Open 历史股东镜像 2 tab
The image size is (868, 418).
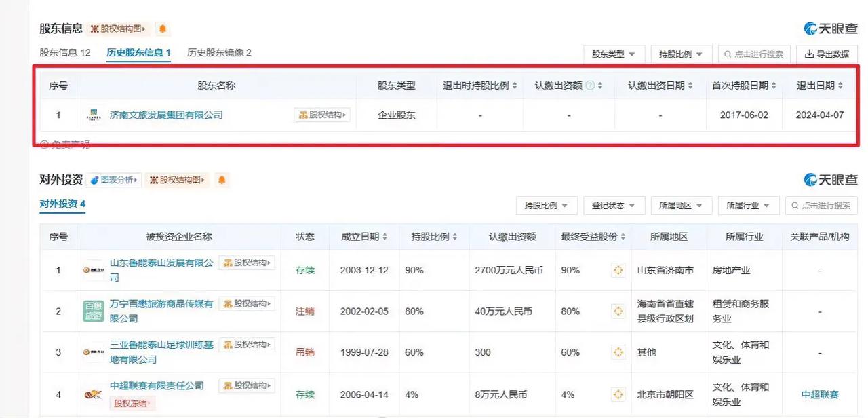219,52
